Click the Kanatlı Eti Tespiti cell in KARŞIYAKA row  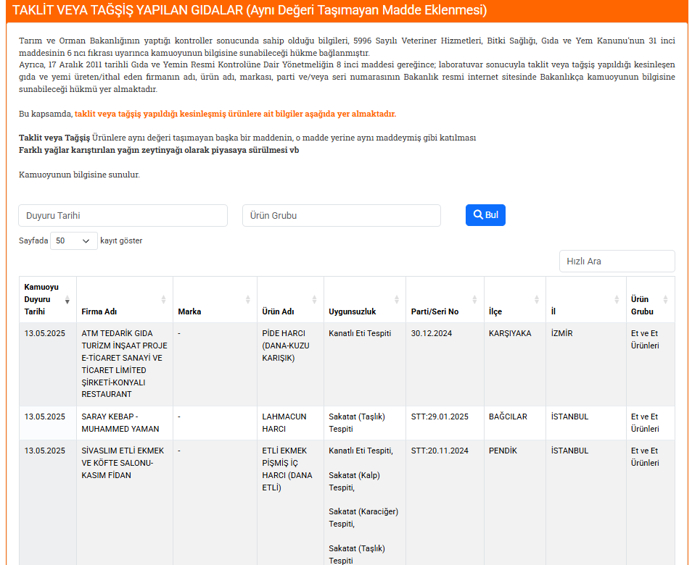365,364
